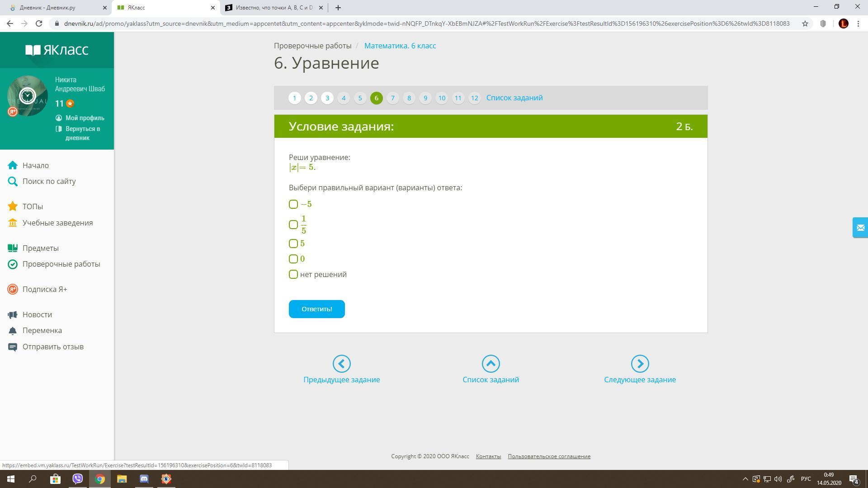
Task: Click the mail envelope tab on the right edge
Action: tap(860, 228)
